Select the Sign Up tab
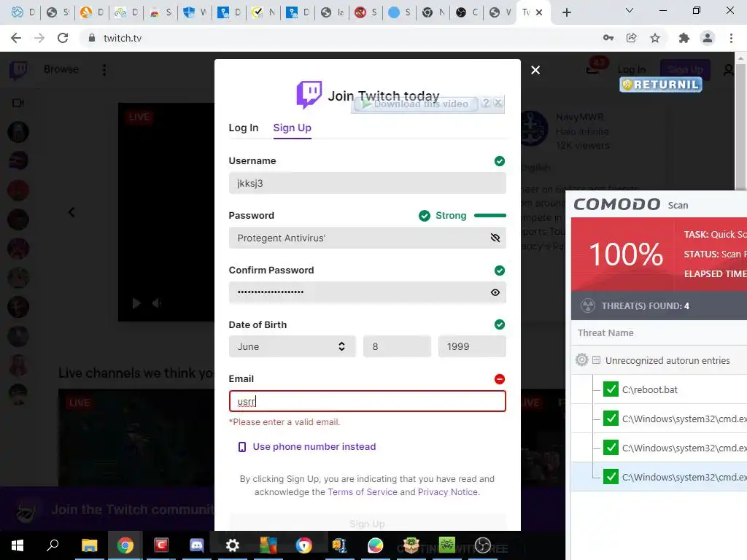This screenshot has width=747, height=560. pos(292,128)
